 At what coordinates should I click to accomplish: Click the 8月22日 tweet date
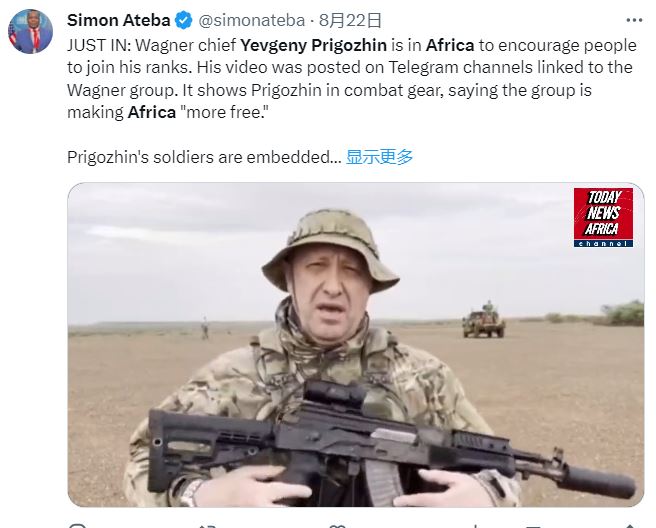[x=350, y=20]
